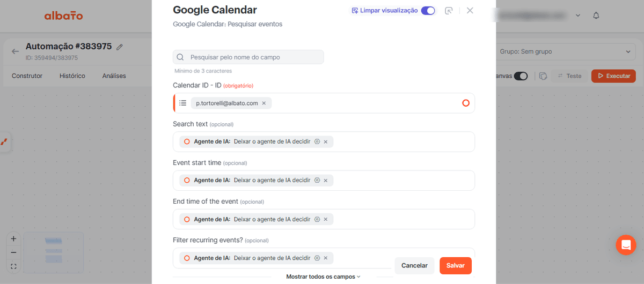Screen dimensions: 644x284
Task: Switch to the Construtor tab
Action: [27, 76]
